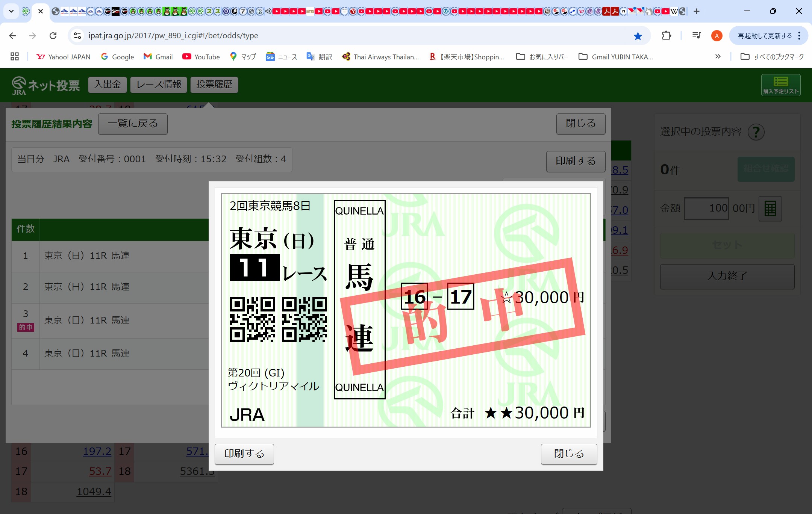Viewport: 812px width, 514px height.
Task: Close the active browser tab
Action: pos(41,11)
